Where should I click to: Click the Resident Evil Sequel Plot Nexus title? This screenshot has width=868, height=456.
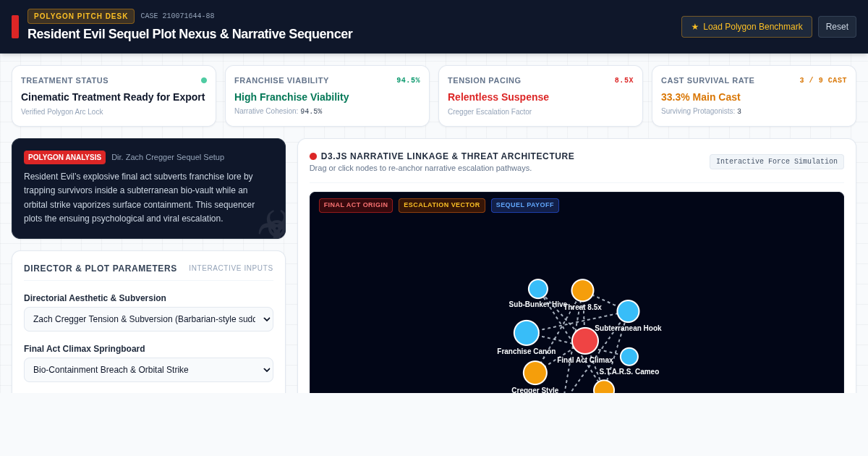(x=190, y=34)
